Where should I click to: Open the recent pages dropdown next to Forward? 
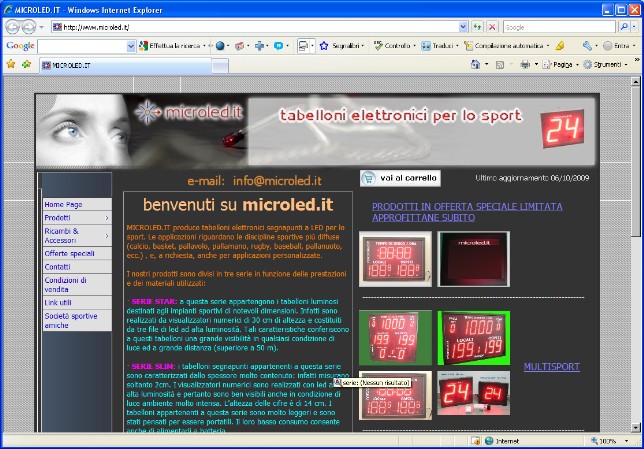point(41,28)
